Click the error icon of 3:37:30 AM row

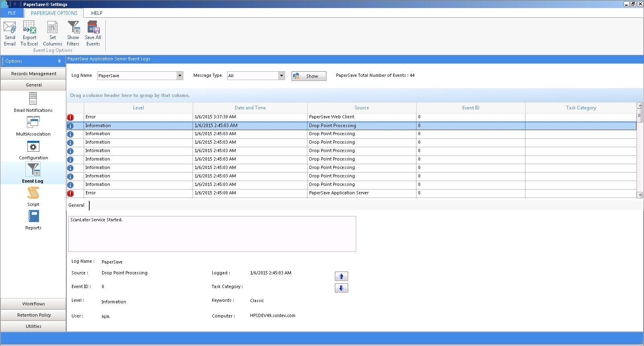70,117
